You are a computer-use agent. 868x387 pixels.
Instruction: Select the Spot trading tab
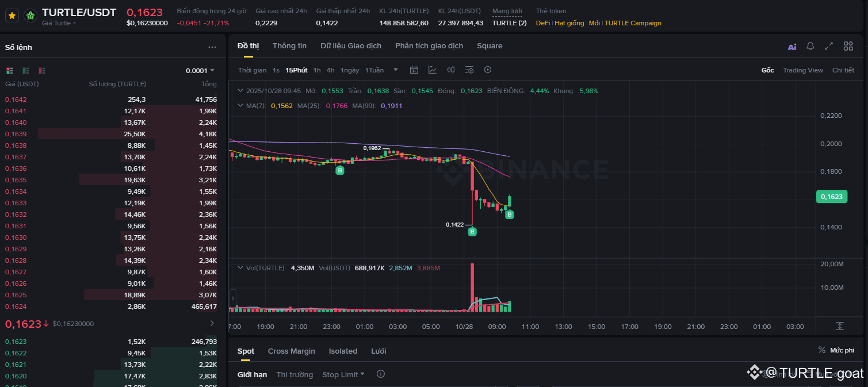tap(246, 351)
